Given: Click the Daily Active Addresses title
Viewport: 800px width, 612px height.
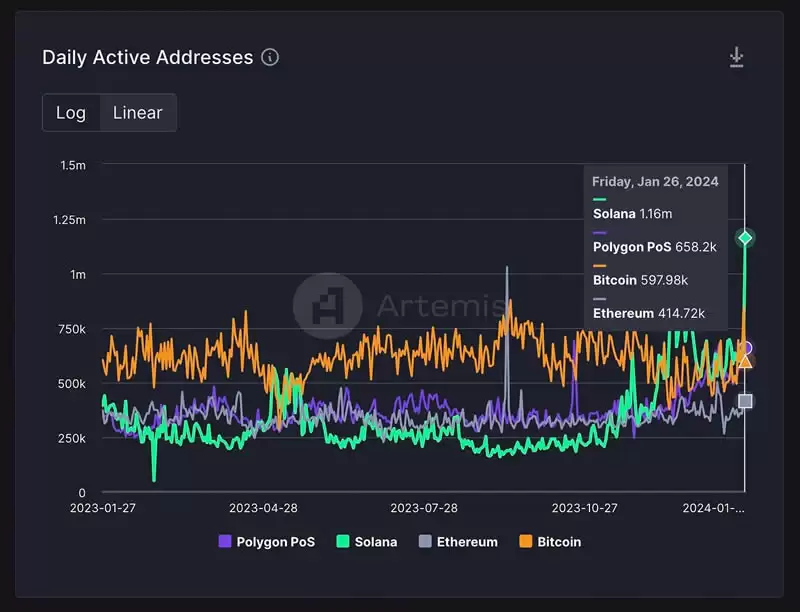Looking at the screenshot, I should click(147, 57).
